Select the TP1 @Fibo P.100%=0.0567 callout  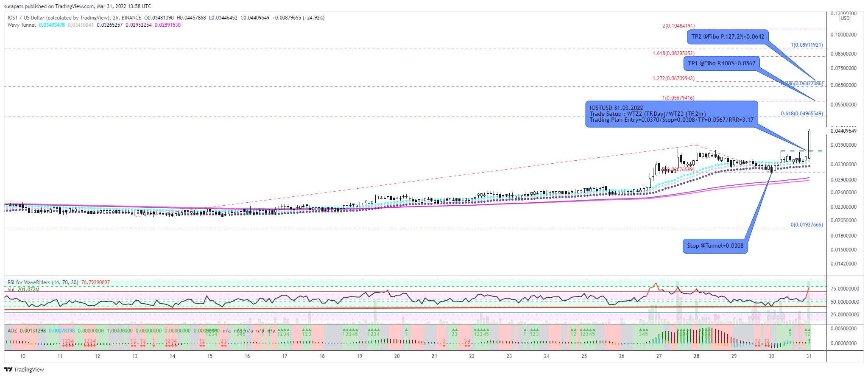point(721,63)
